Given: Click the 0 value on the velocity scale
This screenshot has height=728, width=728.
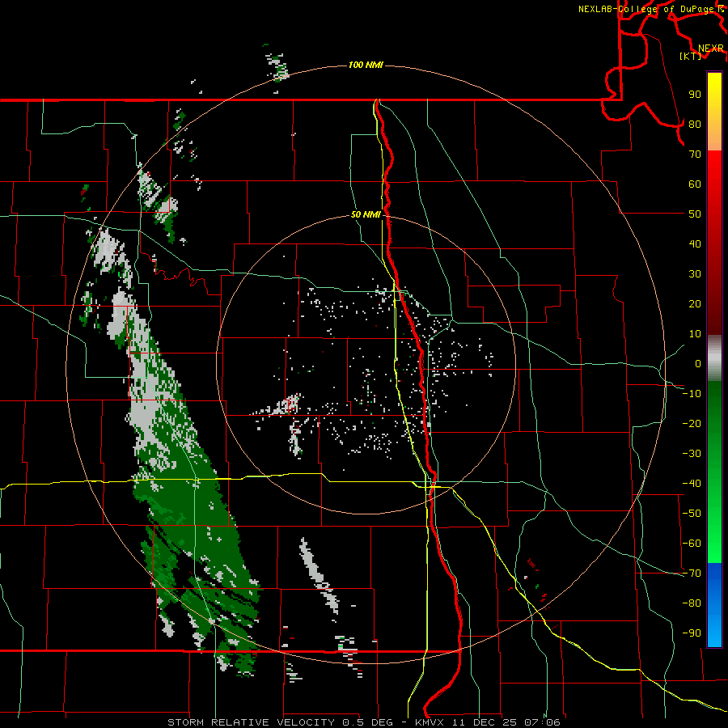Looking at the screenshot, I should pyautogui.click(x=698, y=364).
